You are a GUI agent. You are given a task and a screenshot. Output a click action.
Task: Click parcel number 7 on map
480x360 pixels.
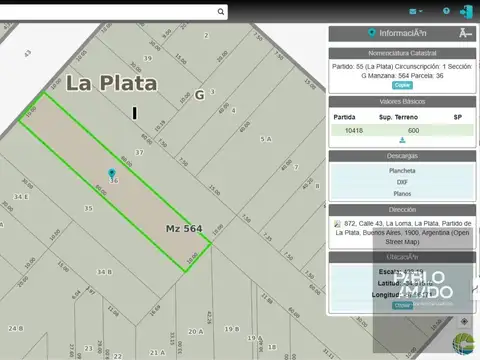click(296, 167)
